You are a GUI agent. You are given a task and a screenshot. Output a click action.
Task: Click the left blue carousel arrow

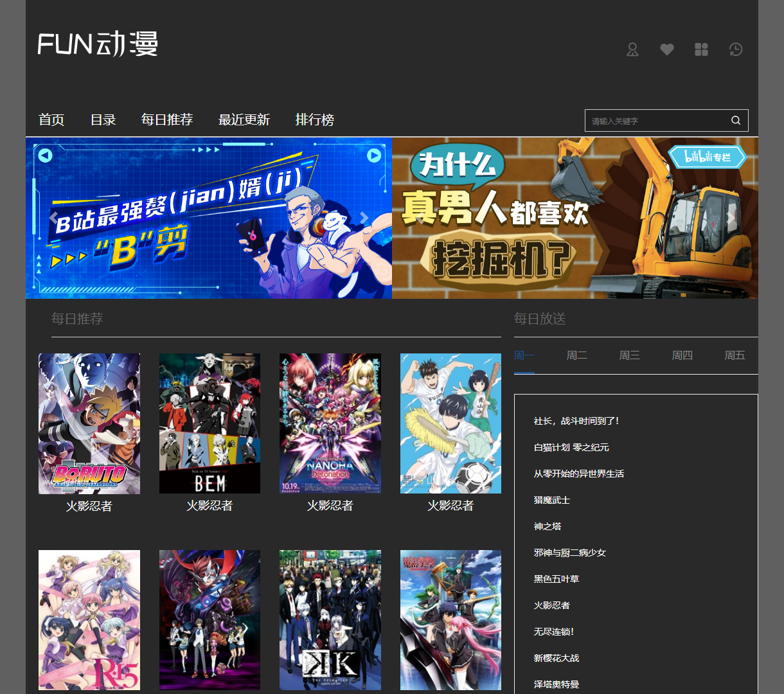click(44, 156)
